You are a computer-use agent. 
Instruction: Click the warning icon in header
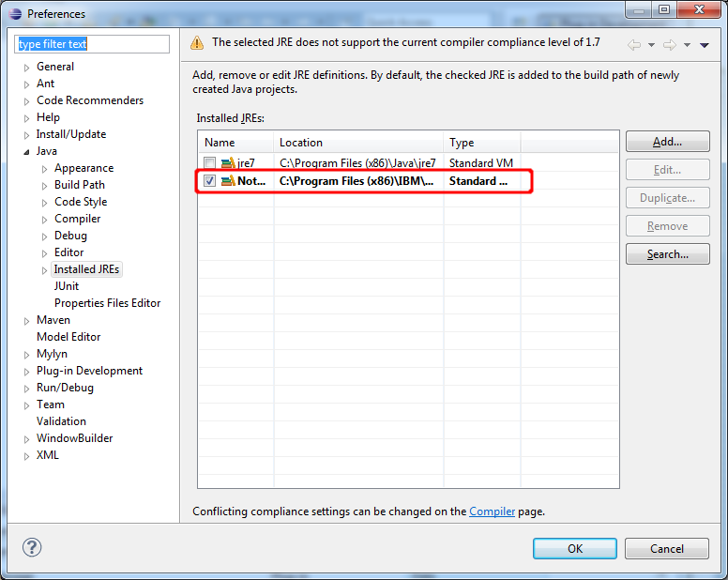tap(197, 43)
